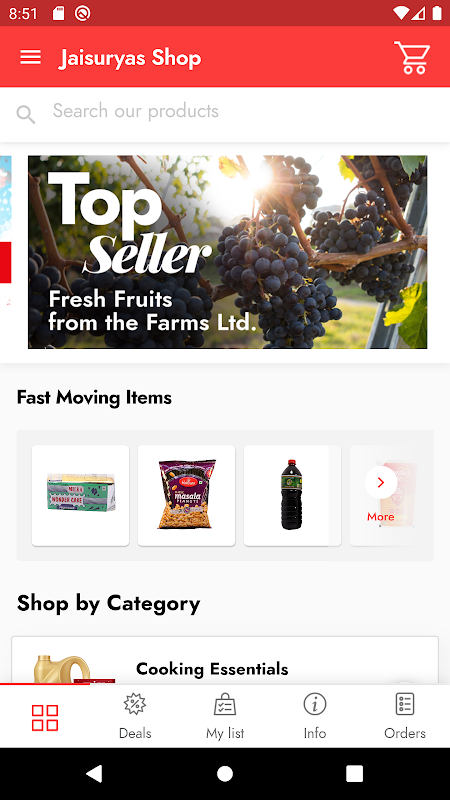Open the shopping cart

[412, 58]
